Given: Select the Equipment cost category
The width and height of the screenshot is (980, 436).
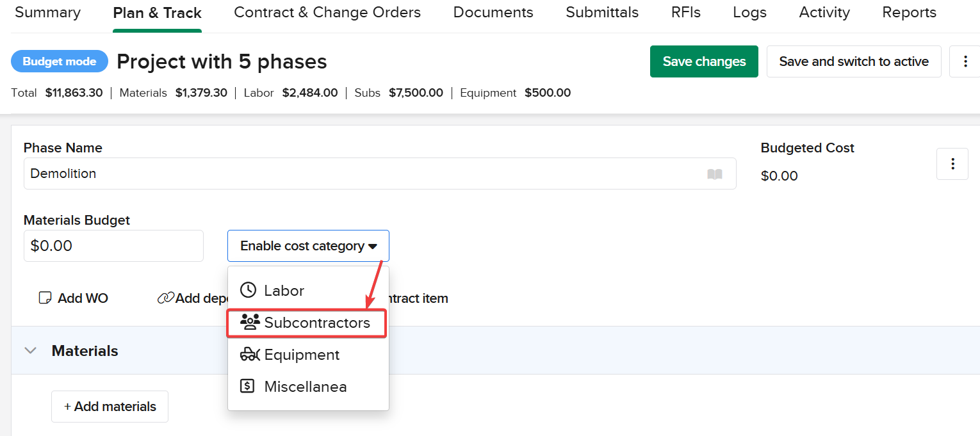Looking at the screenshot, I should tap(301, 355).
